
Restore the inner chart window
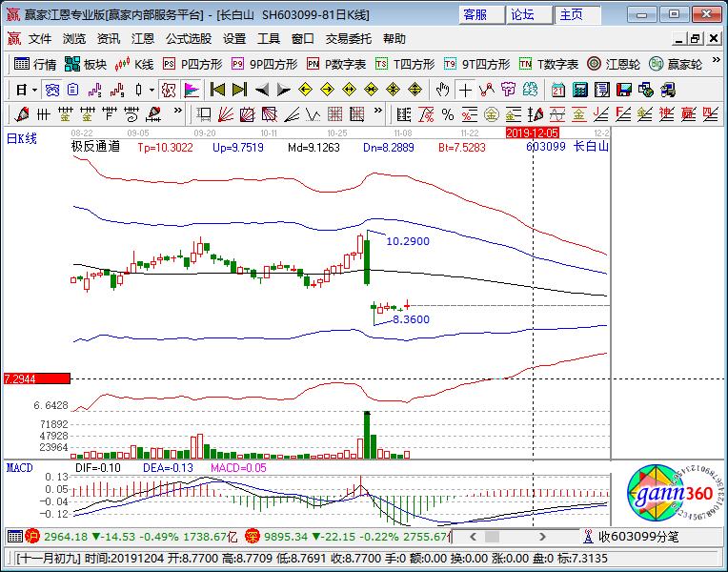point(696,39)
